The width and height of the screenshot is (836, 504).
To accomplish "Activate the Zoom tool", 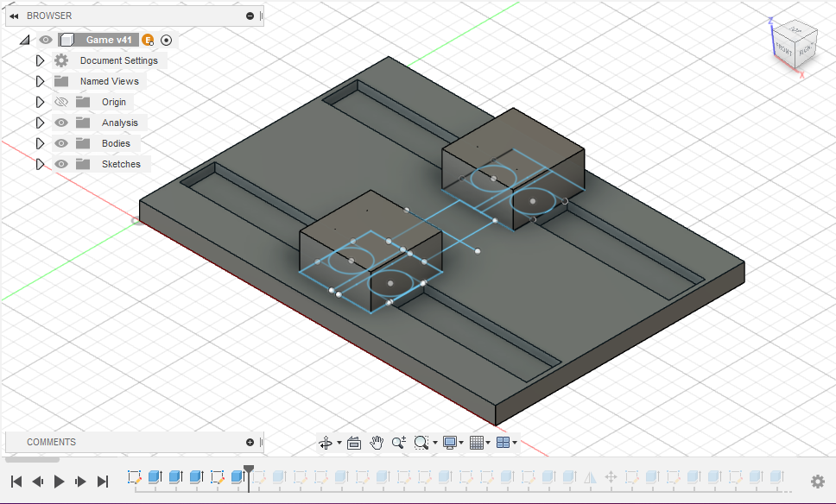I will tap(398, 442).
